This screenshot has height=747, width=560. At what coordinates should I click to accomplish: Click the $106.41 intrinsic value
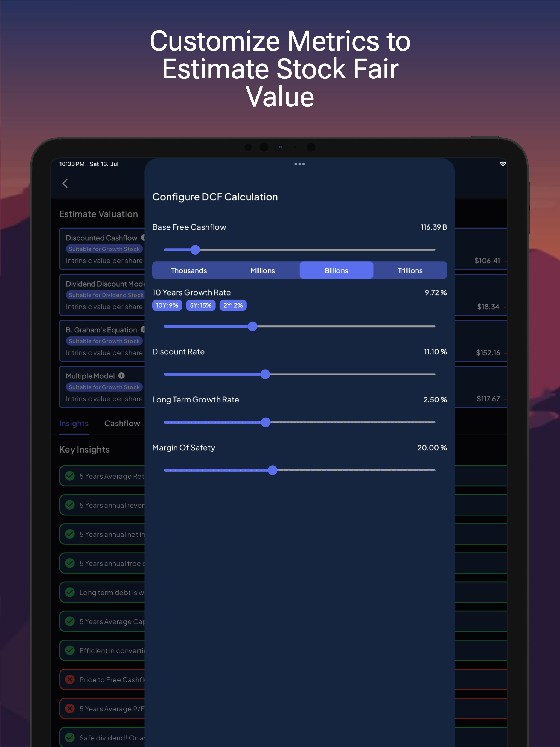[x=487, y=260]
